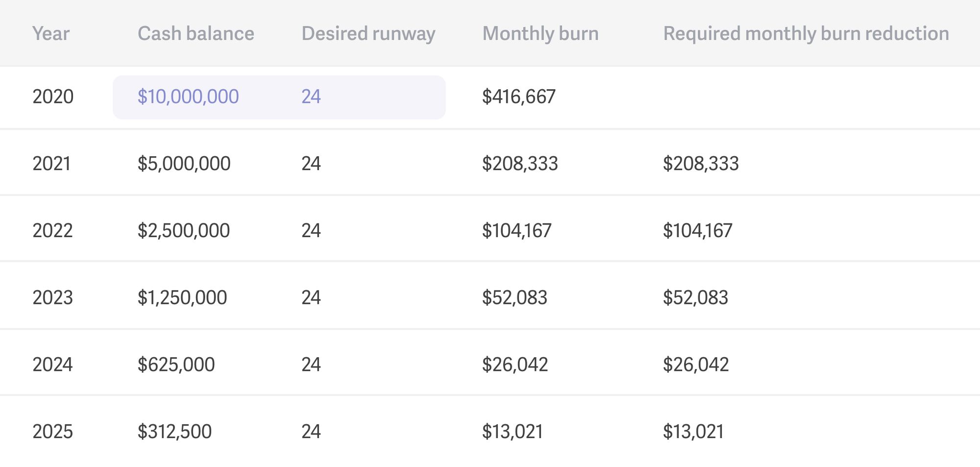Click the $312,500 cash balance cell
980x467 pixels.
[174, 432]
